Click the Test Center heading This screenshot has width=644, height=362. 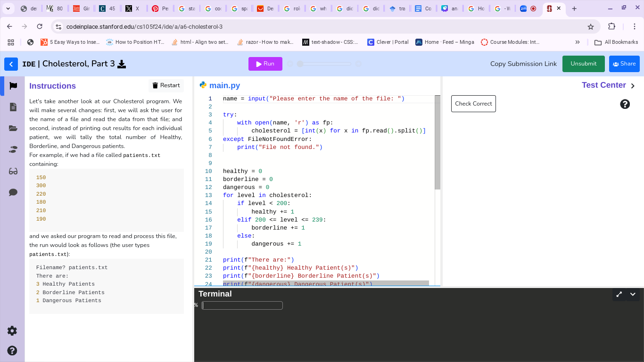click(x=604, y=85)
